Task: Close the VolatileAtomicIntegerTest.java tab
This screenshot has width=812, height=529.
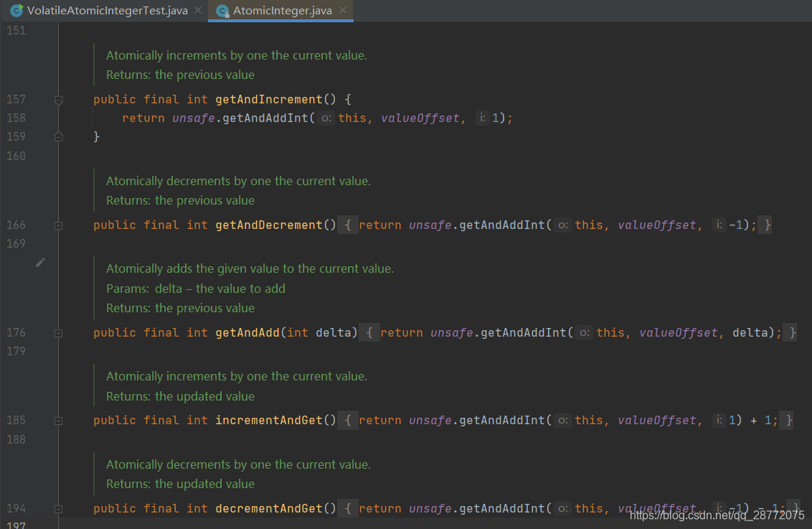Action: pyautogui.click(x=198, y=10)
